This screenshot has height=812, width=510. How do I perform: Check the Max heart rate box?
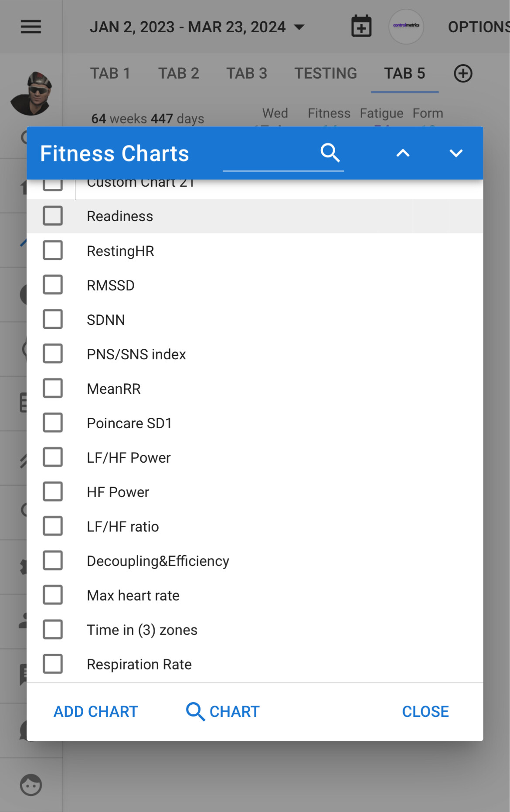coord(53,595)
